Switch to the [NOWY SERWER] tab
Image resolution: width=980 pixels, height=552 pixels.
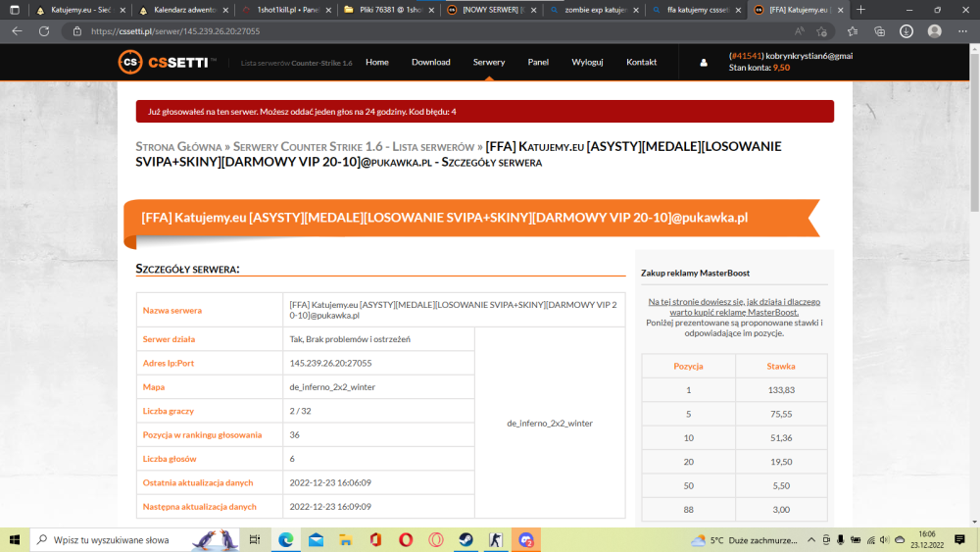point(492,10)
